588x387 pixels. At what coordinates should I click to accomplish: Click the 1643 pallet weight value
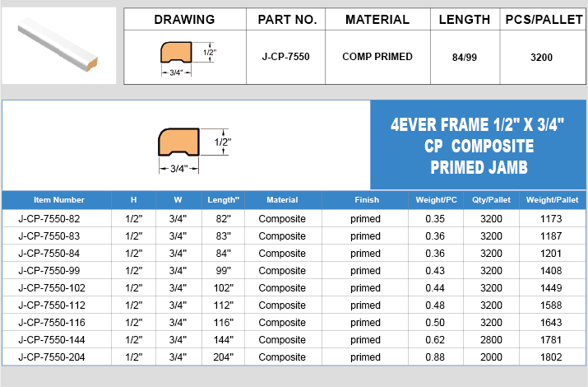click(x=551, y=323)
